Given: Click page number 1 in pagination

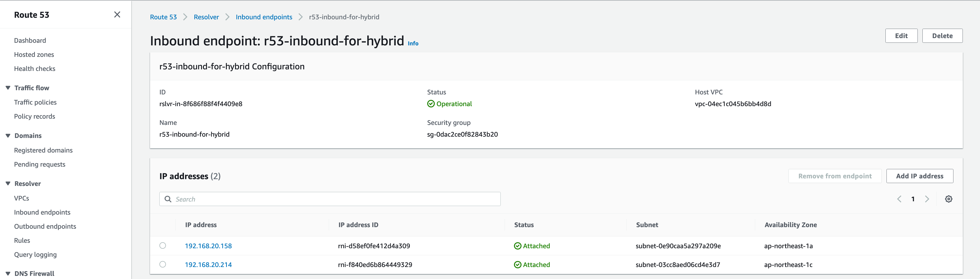Looking at the screenshot, I should click(x=913, y=199).
